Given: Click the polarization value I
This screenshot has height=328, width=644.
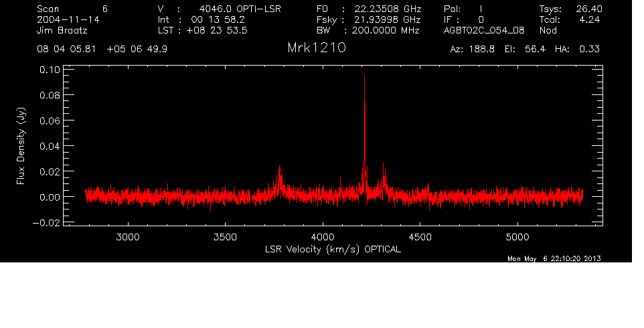Looking at the screenshot, I should [x=481, y=9].
